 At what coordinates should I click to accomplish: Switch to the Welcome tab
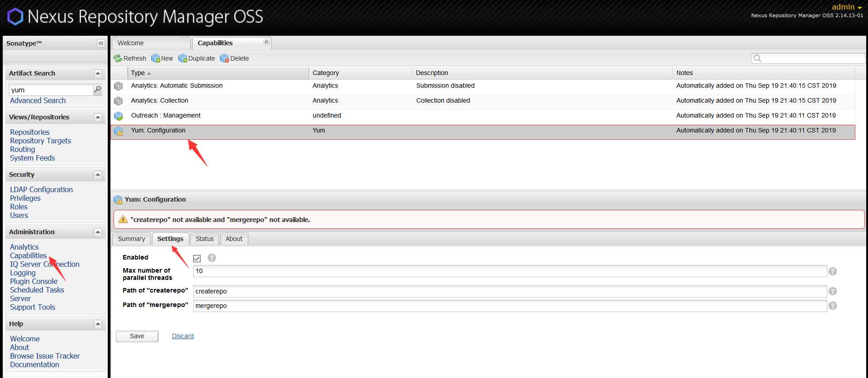(151, 43)
